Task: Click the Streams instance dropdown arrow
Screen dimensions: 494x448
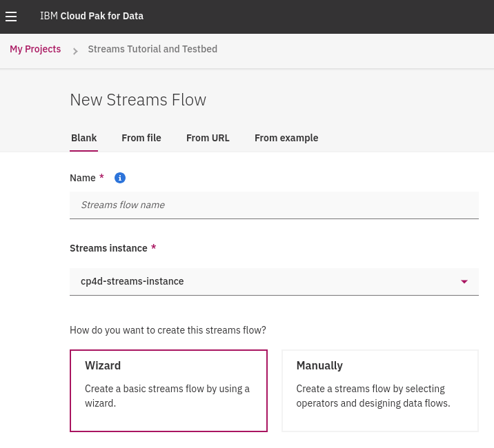Action: tap(464, 281)
